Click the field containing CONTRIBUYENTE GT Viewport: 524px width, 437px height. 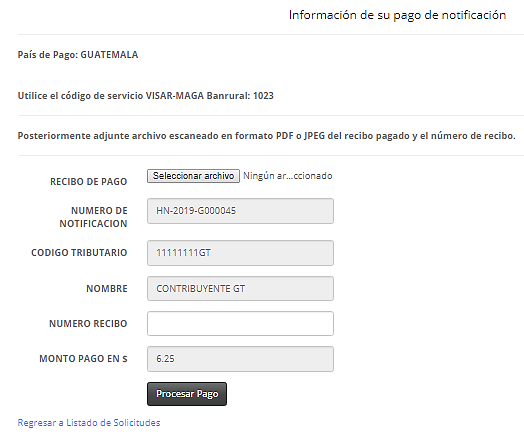tap(240, 288)
